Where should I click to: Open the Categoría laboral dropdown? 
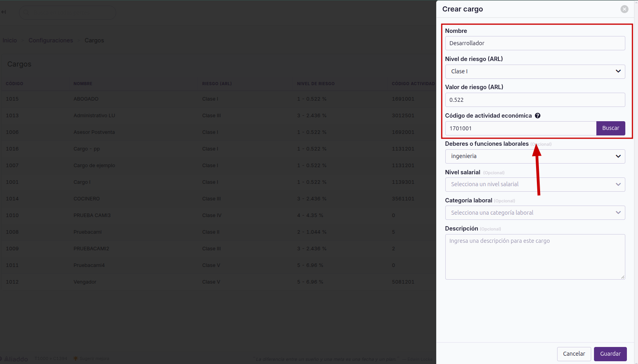535,213
